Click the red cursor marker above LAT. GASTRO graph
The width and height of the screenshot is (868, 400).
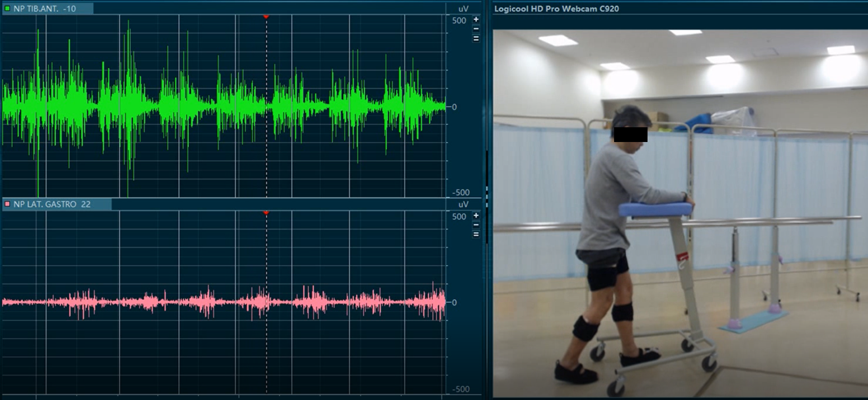coord(266,213)
